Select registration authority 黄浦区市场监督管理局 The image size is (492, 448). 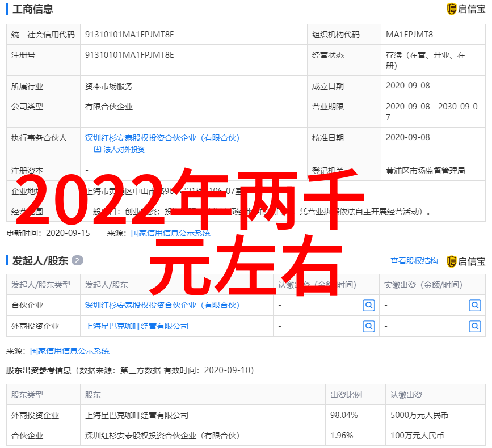pos(425,171)
